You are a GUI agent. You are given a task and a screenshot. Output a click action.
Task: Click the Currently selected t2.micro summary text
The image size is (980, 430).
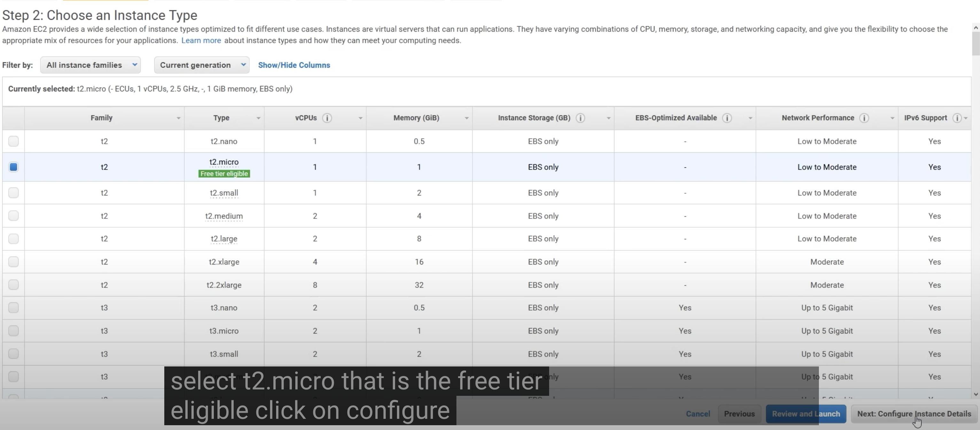coord(150,88)
